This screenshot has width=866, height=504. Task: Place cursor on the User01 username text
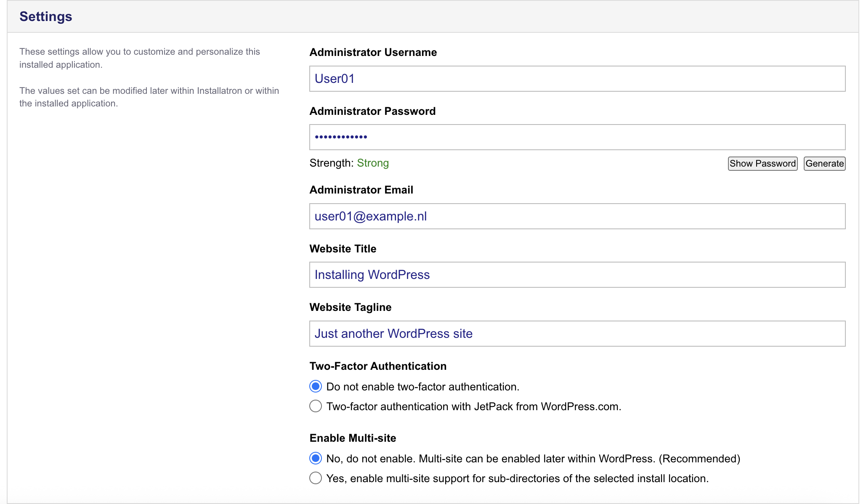[335, 79]
